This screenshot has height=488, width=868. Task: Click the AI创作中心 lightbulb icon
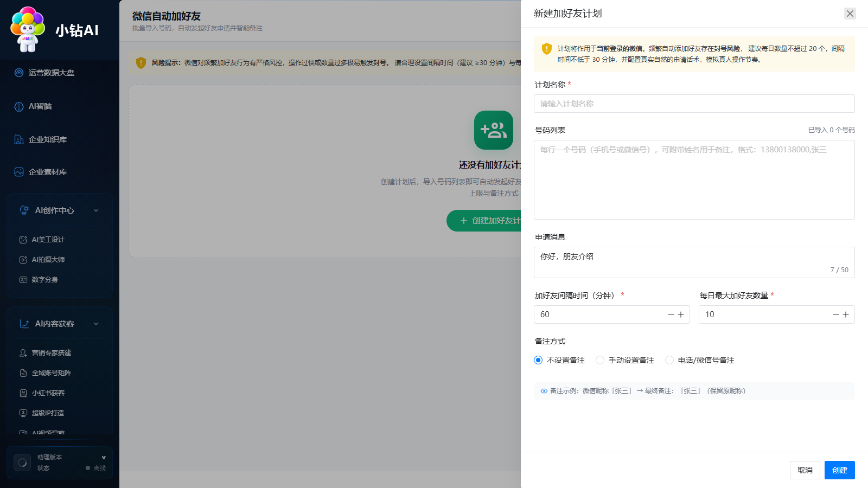click(x=24, y=210)
